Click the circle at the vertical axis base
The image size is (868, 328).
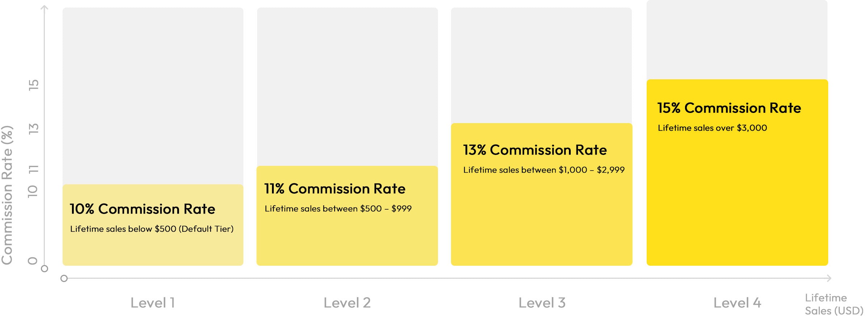point(44,269)
